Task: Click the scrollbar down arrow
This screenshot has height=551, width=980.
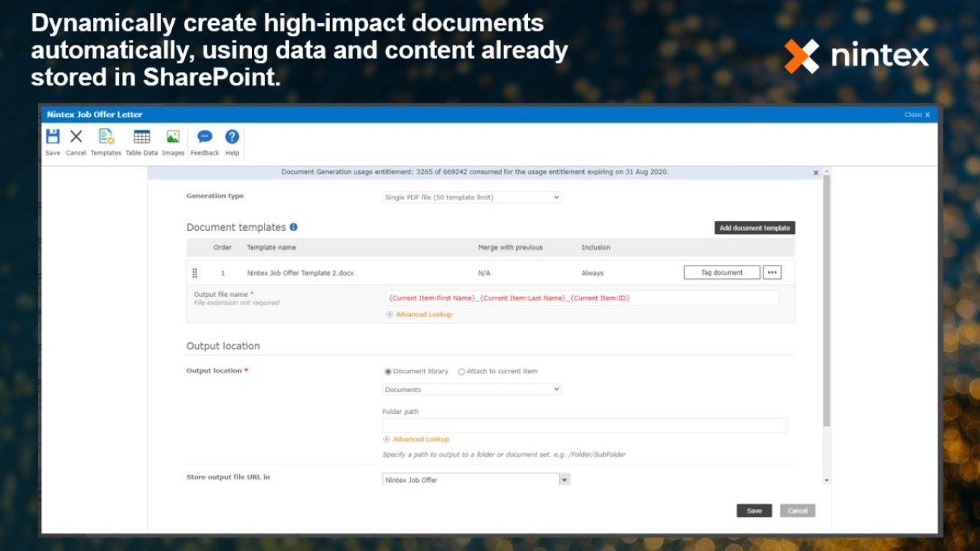Action: (x=826, y=480)
